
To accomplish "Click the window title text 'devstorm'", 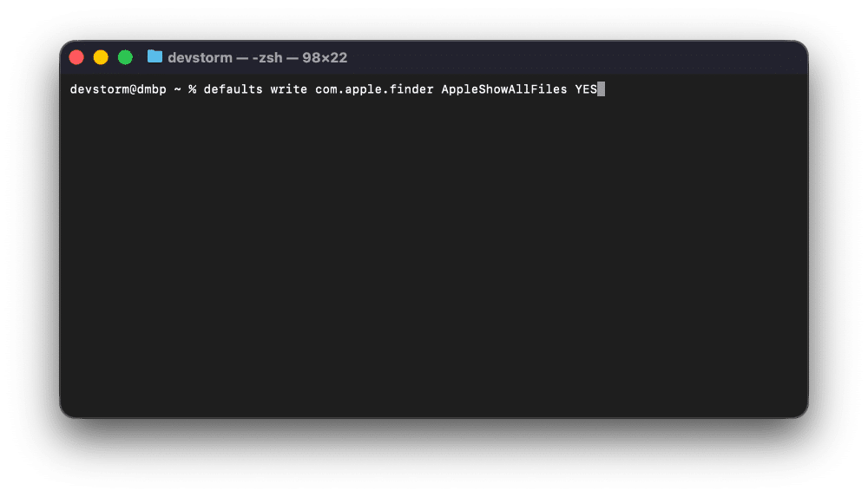I will (x=200, y=57).
